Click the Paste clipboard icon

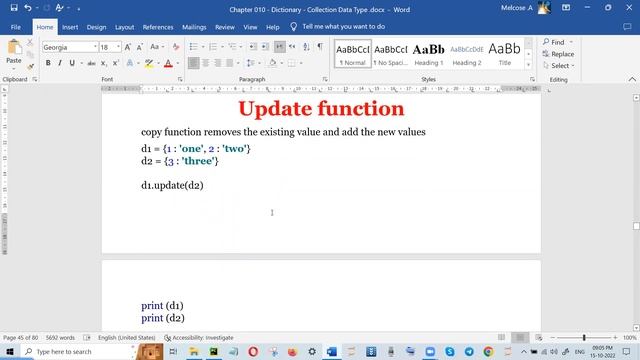[14, 48]
